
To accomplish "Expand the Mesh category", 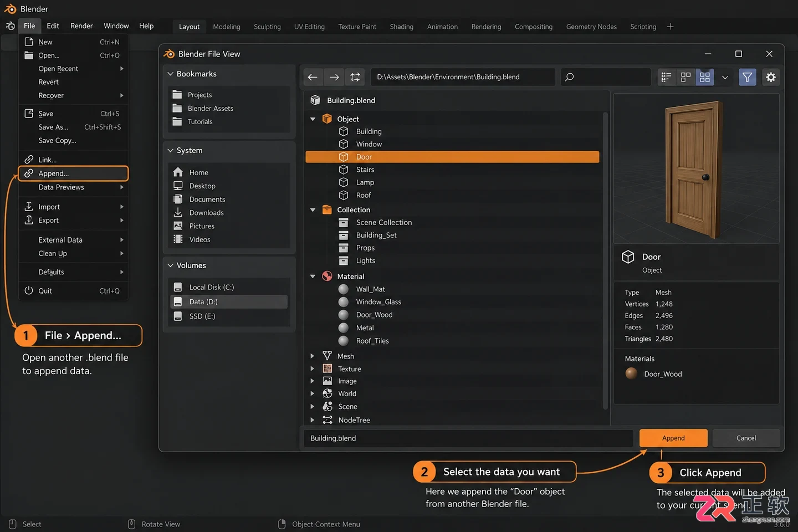I will [x=313, y=356].
